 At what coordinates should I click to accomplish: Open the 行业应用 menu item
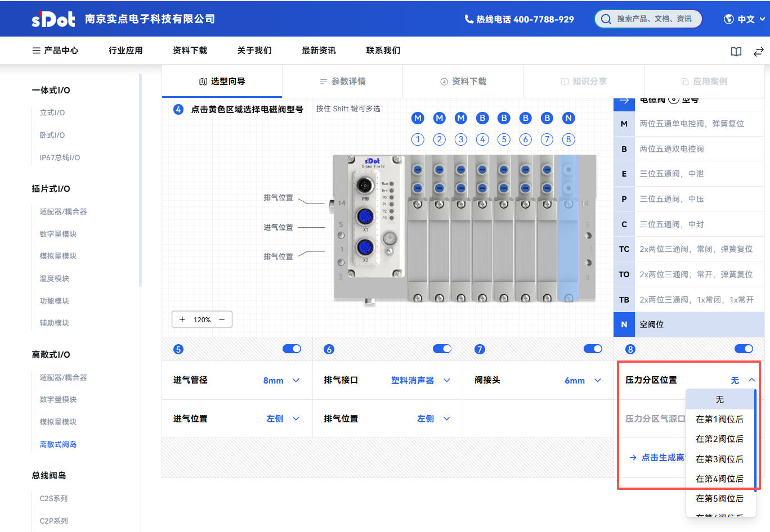[126, 51]
